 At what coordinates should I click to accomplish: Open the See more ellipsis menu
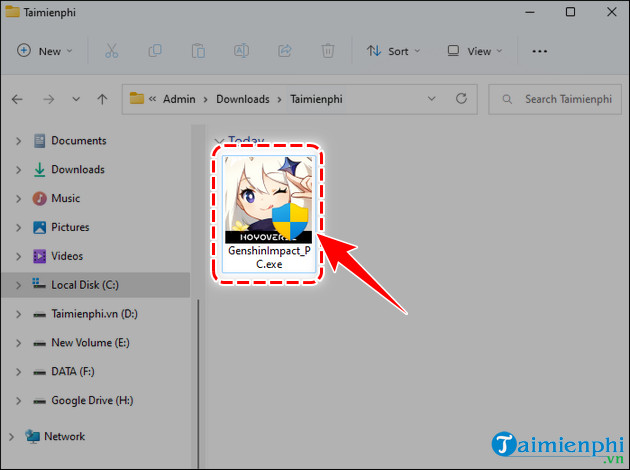coord(540,51)
